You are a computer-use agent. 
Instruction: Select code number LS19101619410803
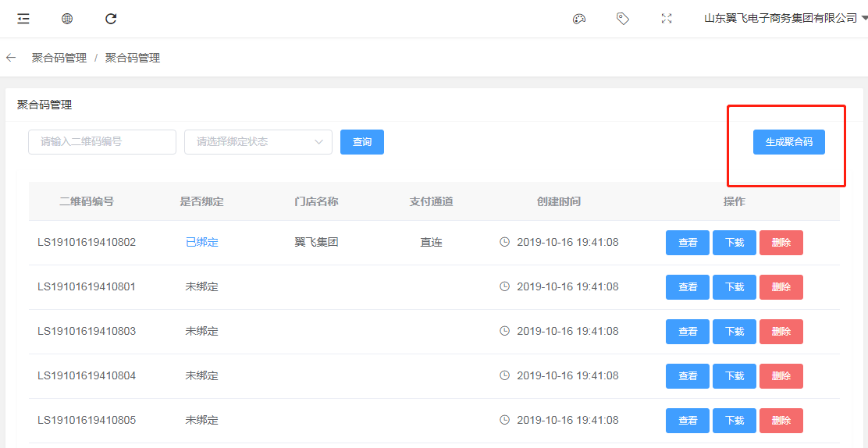87,331
